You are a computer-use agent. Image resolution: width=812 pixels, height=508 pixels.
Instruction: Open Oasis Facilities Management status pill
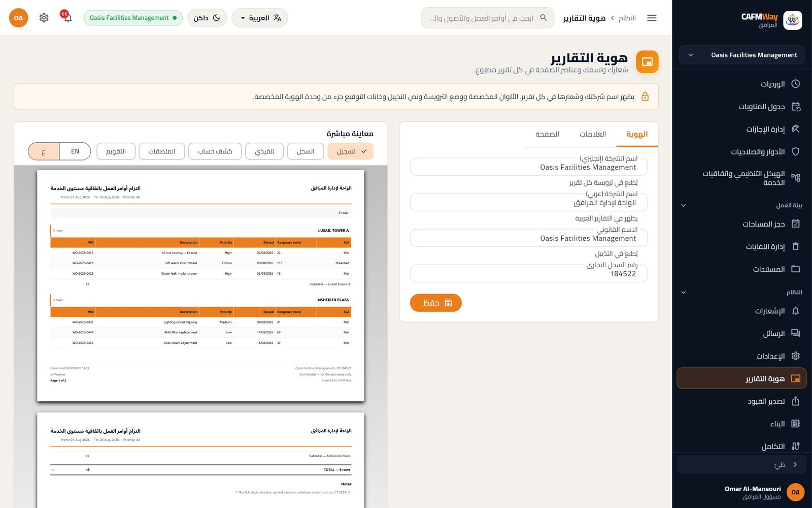(133, 18)
